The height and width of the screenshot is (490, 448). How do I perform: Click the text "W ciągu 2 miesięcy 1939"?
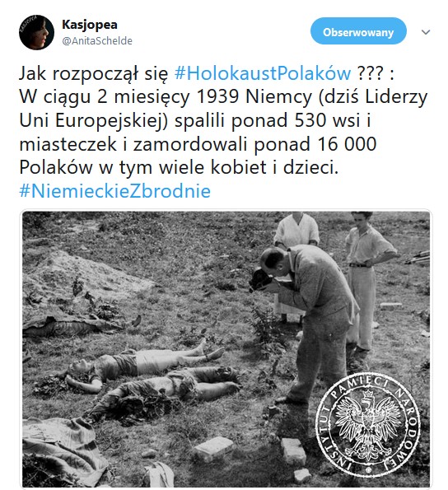[x=128, y=97]
